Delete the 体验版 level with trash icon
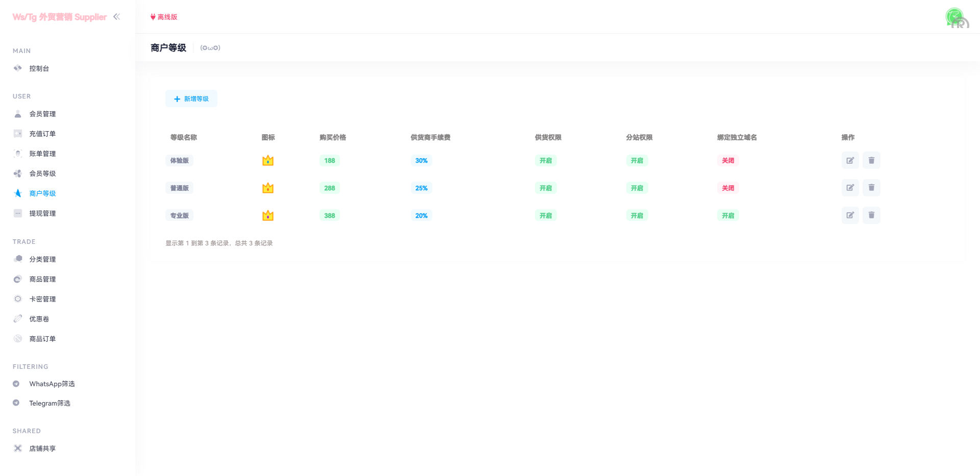 point(871,160)
